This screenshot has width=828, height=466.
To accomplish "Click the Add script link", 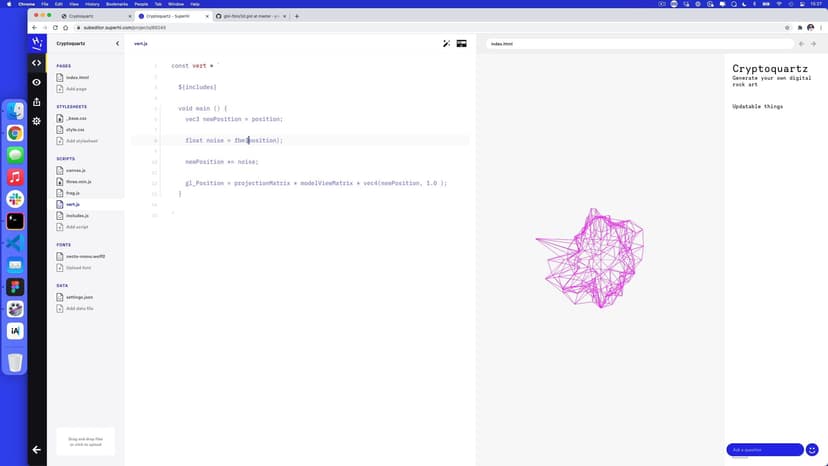I will coord(77,227).
